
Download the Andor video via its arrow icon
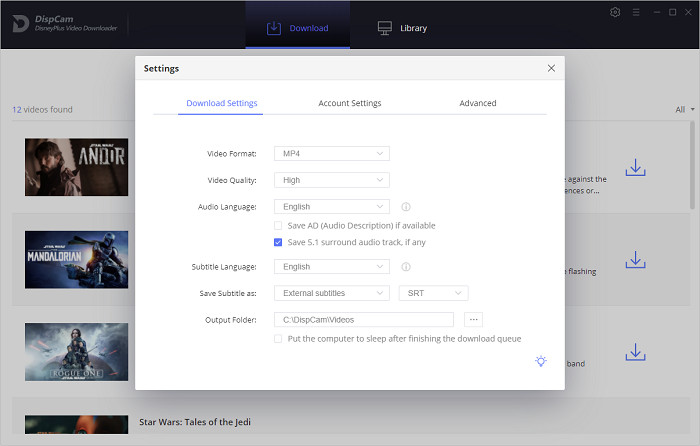click(x=635, y=167)
